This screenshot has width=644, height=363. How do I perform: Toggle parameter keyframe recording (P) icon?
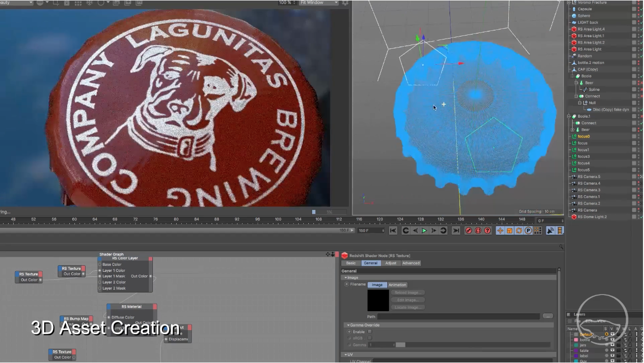coord(528,231)
